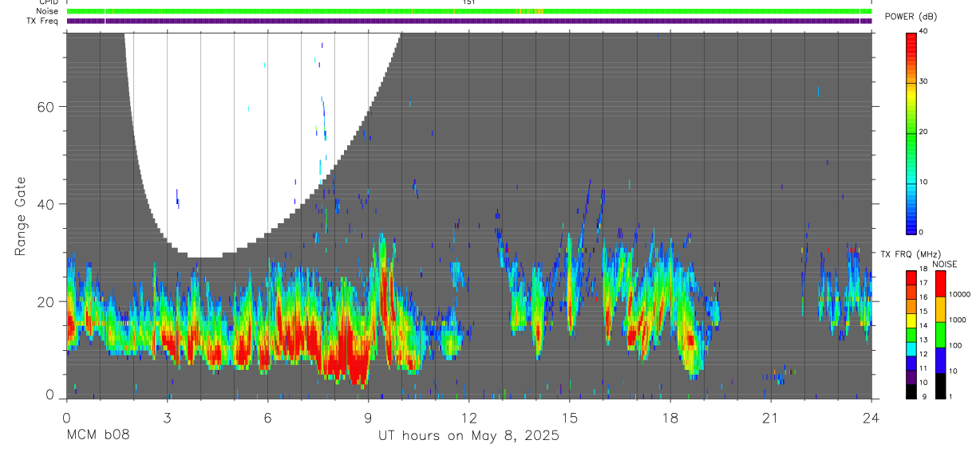The height and width of the screenshot is (452, 980).
Task: Click the TX Freq row label at top left
Action: [x=42, y=21]
